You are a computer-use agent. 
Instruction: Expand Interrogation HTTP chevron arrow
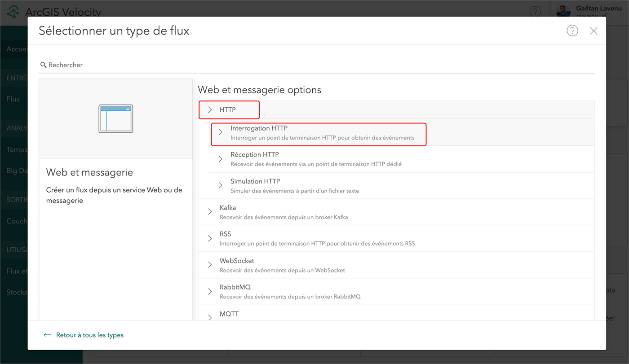pos(221,132)
